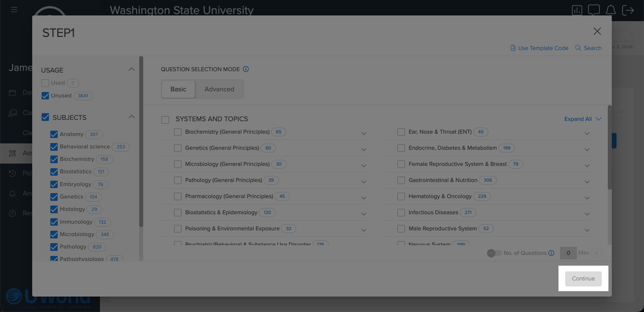Open the chat messages icon
644x312 pixels.
pos(594,10)
